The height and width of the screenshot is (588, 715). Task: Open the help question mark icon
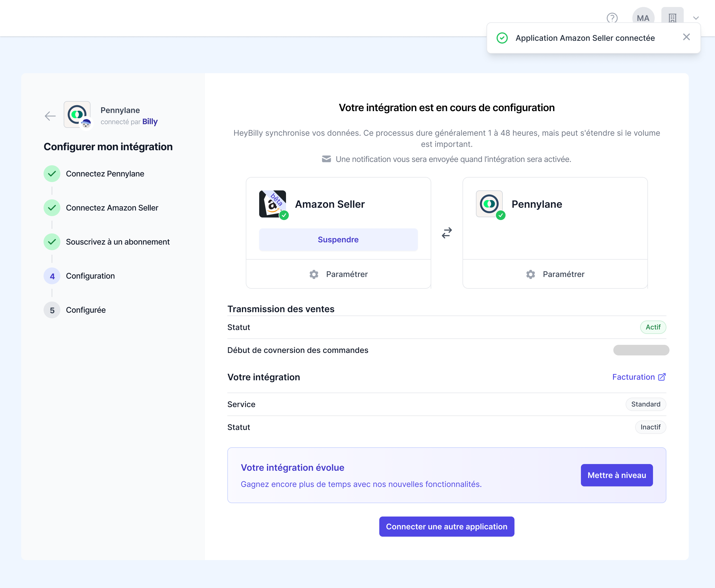[x=612, y=18]
